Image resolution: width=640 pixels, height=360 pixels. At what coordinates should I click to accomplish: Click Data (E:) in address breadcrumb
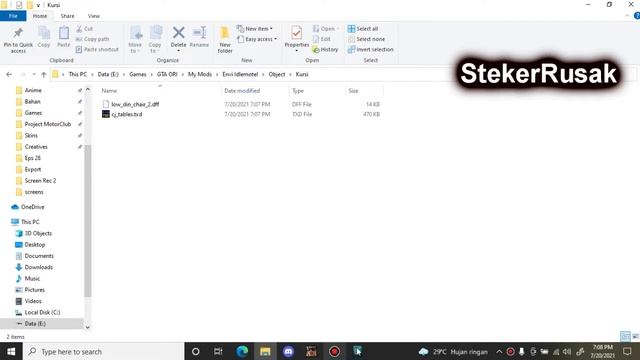tap(108, 74)
